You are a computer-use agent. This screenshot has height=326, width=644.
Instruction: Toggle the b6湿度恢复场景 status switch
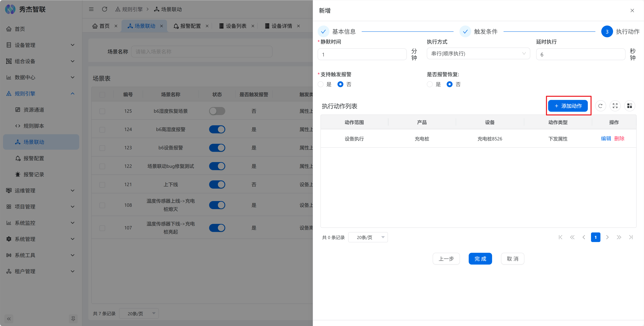click(217, 111)
